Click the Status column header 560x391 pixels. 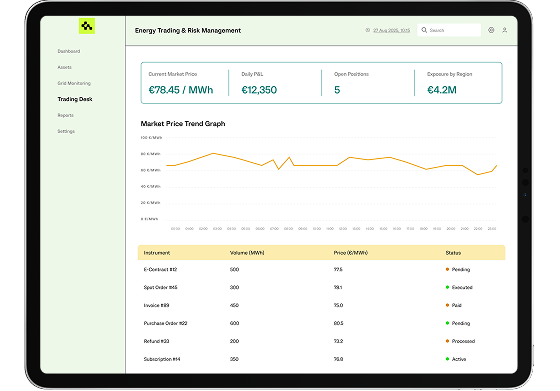click(x=453, y=253)
